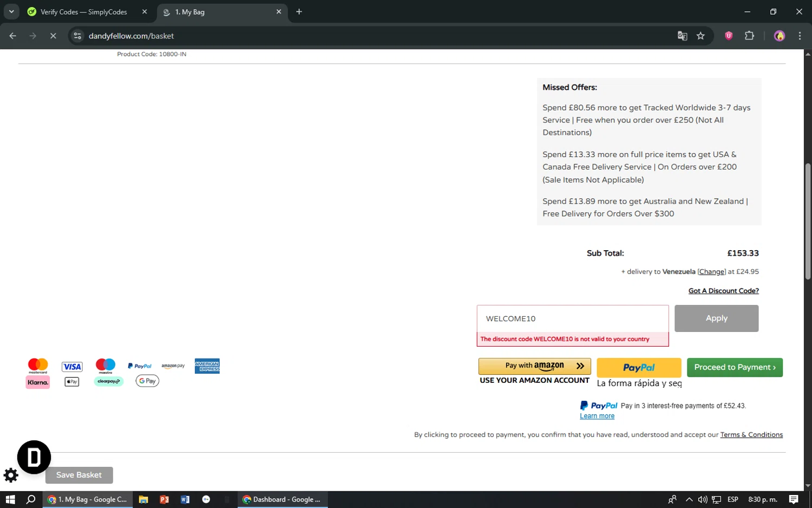This screenshot has height=508, width=812.
Task: Click the Google Translate icon in address bar
Action: [x=682, y=36]
